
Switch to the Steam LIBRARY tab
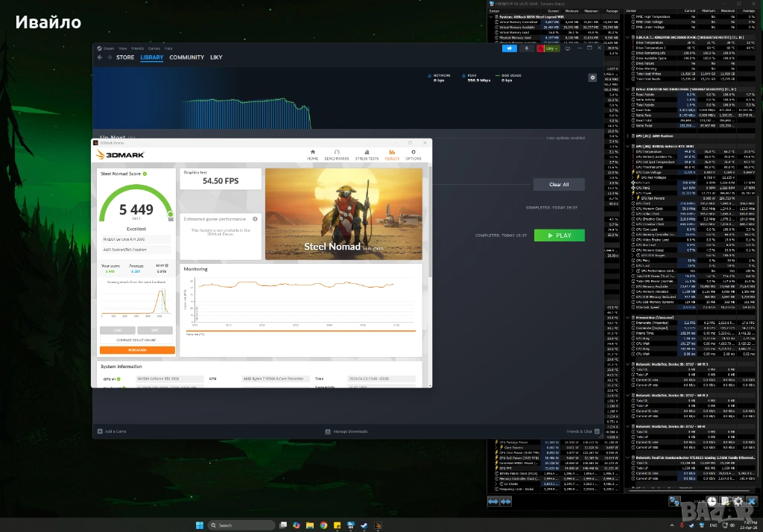pos(152,57)
